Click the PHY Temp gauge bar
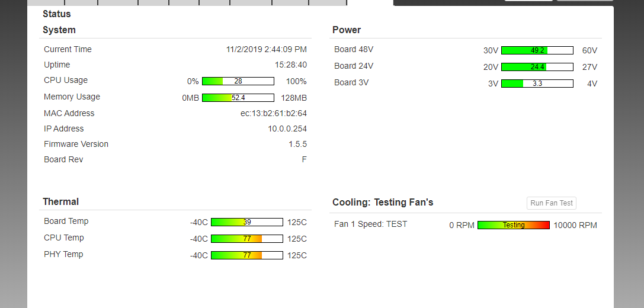This screenshot has width=644, height=308. coord(246,255)
